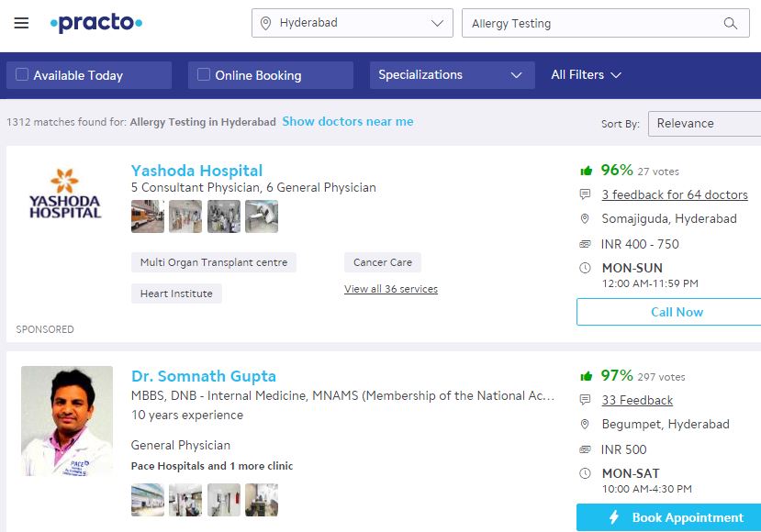
Task: Click thumbs-up icon next to 97%
Action: click(x=587, y=376)
